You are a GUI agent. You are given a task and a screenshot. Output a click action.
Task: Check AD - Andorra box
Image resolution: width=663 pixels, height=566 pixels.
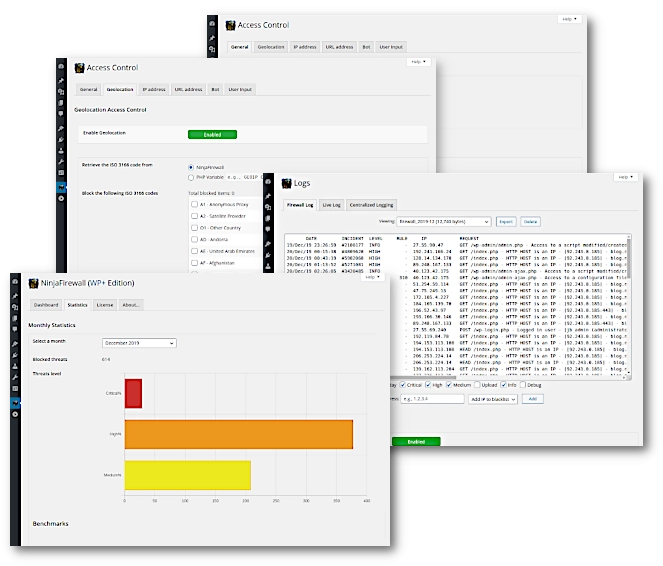(195, 239)
